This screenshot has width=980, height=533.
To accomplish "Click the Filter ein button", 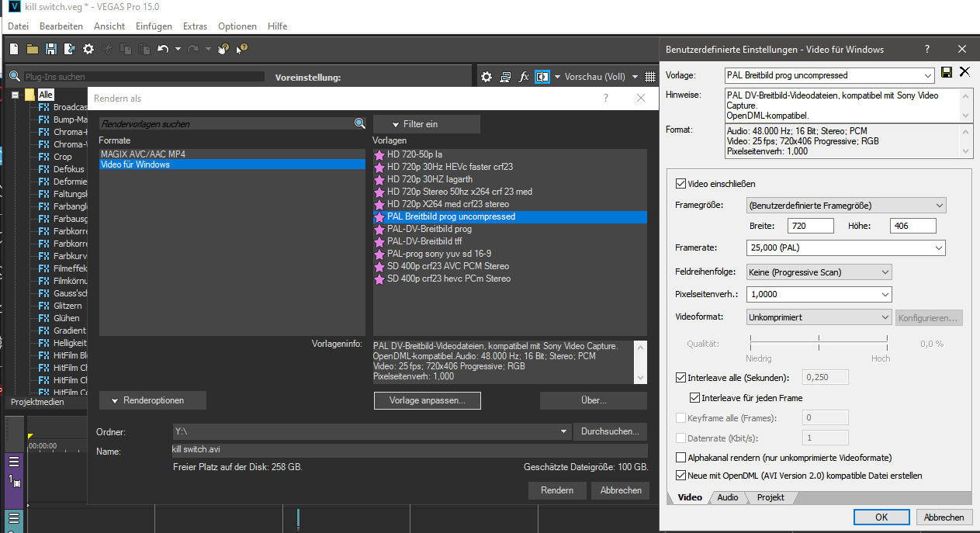I will coord(427,124).
